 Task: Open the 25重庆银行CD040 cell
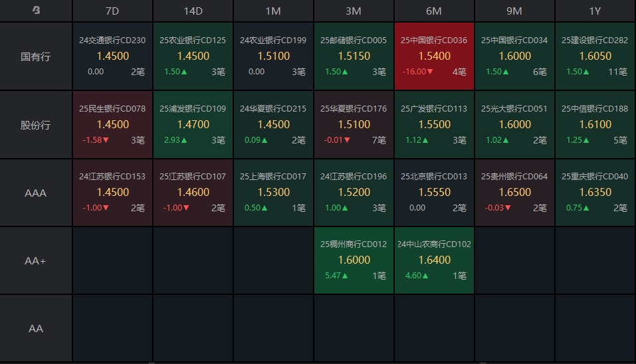[595, 193]
